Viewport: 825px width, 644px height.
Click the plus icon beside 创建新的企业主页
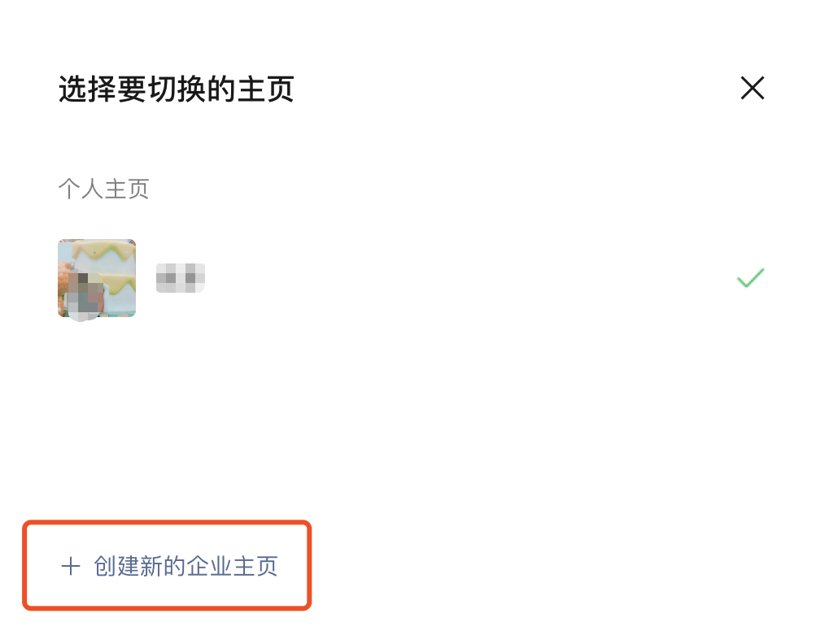71,566
